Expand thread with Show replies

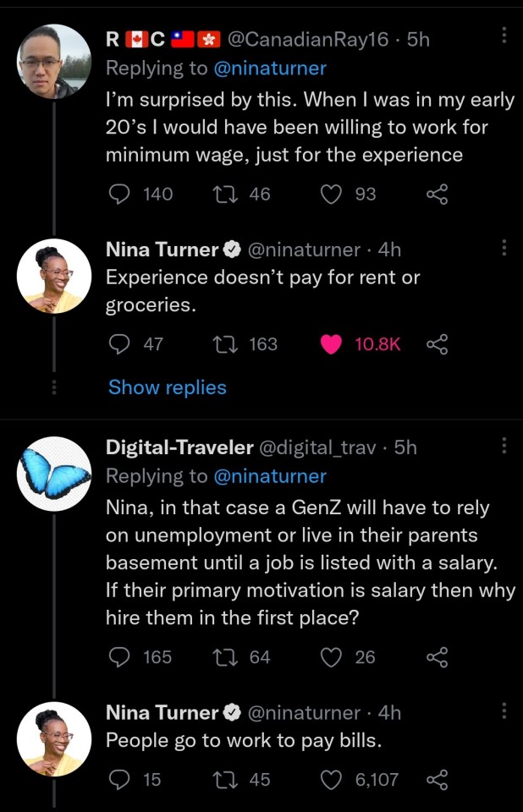point(168,387)
